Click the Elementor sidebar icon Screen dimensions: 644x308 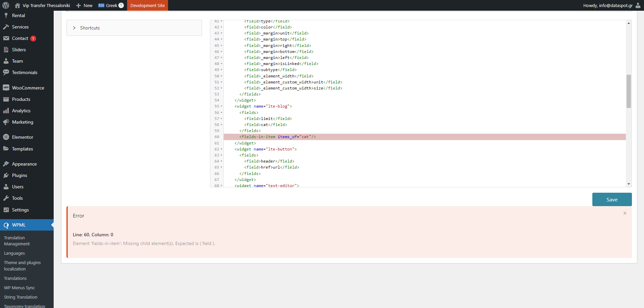click(6, 137)
